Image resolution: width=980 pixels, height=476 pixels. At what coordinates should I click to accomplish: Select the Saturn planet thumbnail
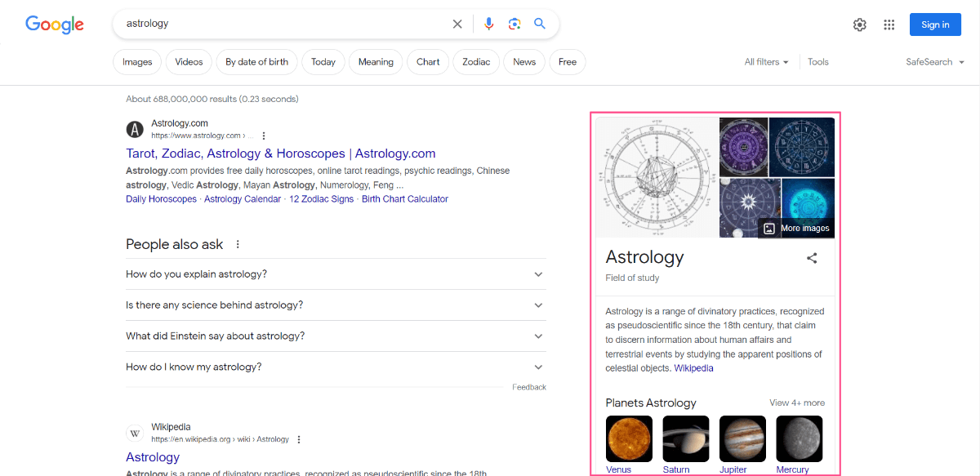686,439
